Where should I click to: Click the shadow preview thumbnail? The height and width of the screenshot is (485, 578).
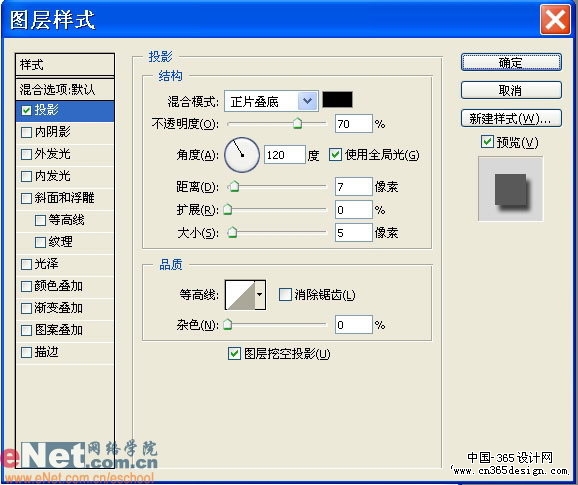coord(510,189)
